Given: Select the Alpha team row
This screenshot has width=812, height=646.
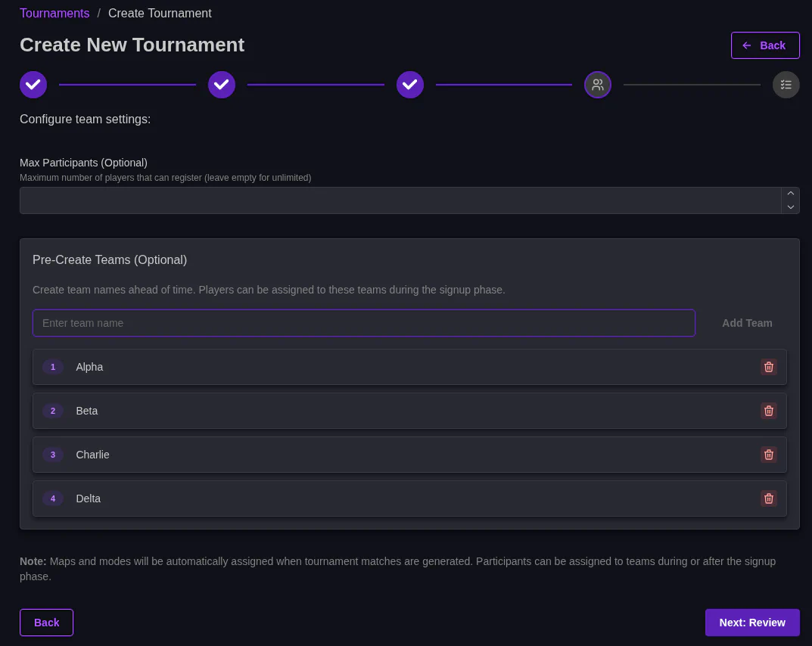Looking at the screenshot, I should 303,367.
